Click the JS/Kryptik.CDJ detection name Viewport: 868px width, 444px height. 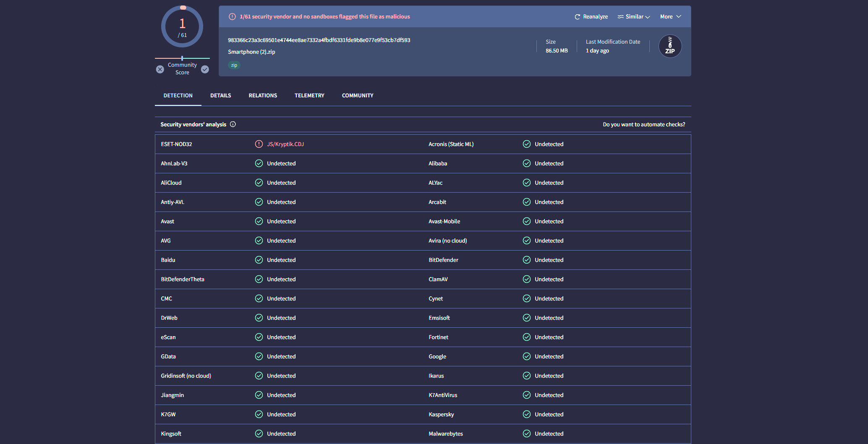285,144
